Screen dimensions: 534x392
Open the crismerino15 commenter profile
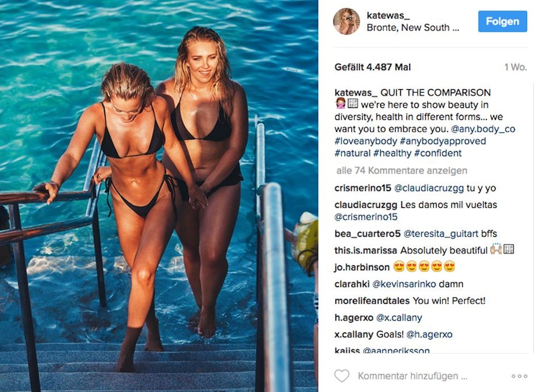point(362,188)
